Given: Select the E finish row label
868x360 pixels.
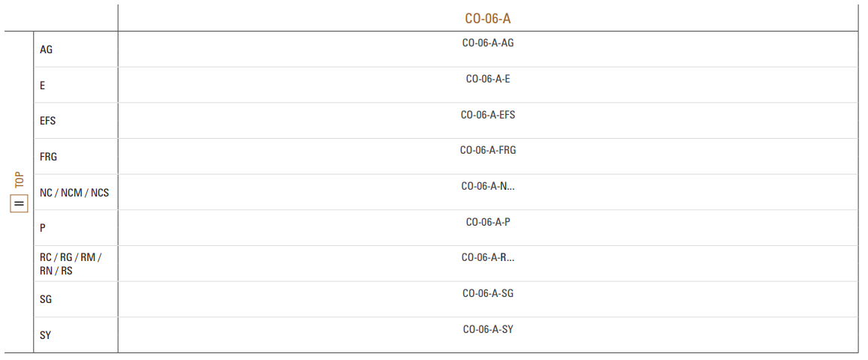Looking at the screenshot, I should (x=43, y=85).
